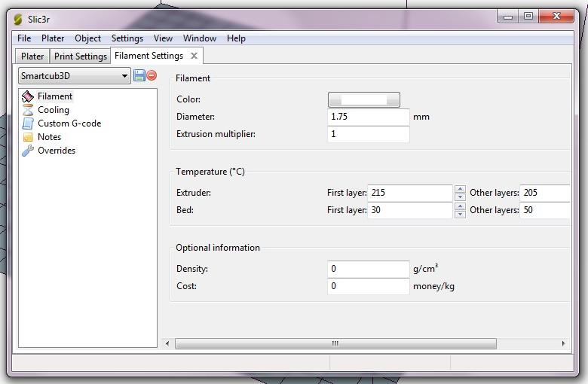Open the Settings menu

tap(127, 38)
